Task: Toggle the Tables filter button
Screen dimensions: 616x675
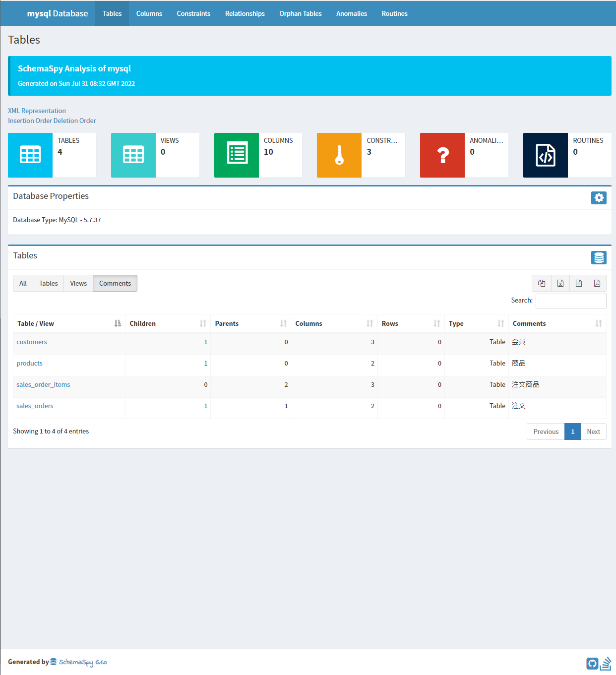Action: pos(49,283)
